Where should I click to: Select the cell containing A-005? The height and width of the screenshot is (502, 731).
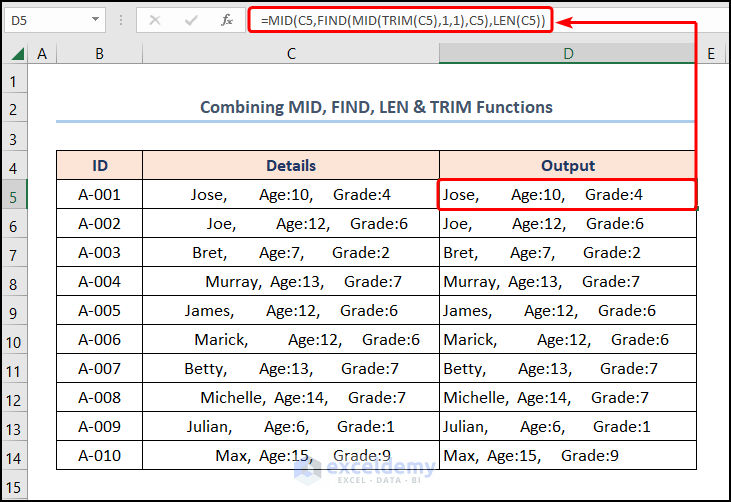(x=99, y=310)
